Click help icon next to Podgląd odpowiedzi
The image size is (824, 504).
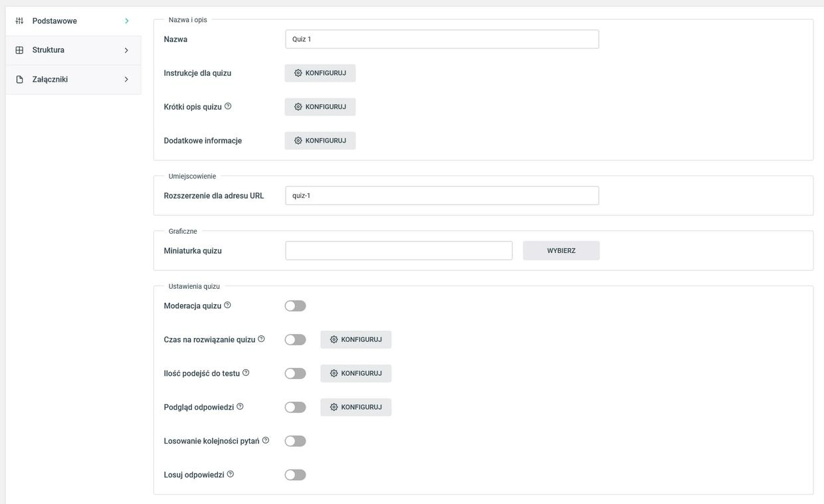(x=240, y=406)
